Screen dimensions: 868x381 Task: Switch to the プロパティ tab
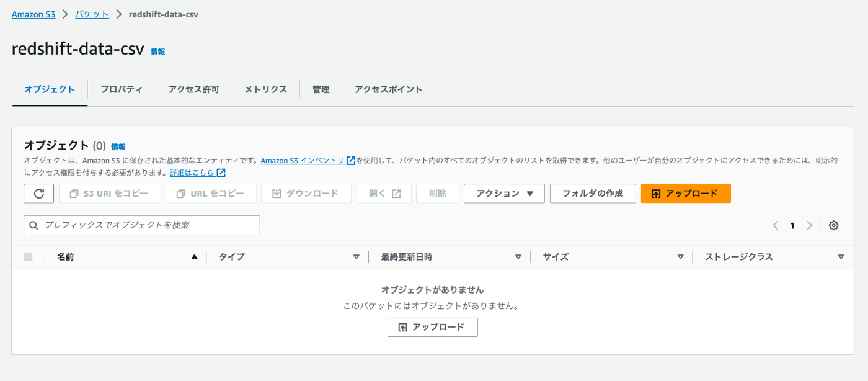point(122,89)
